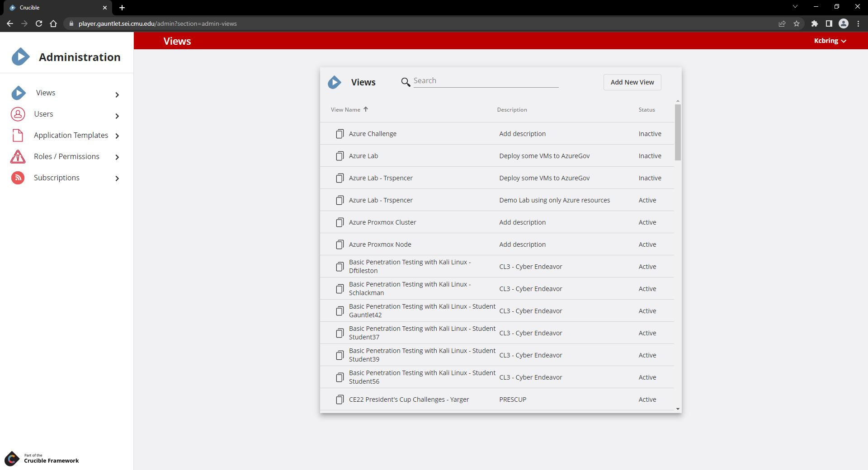
Task: Click the Add New View button
Action: tap(632, 82)
